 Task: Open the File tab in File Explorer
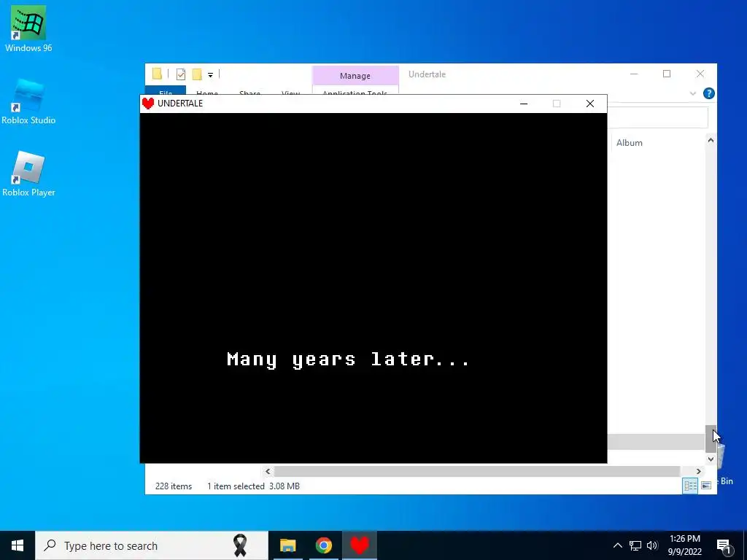click(166, 90)
